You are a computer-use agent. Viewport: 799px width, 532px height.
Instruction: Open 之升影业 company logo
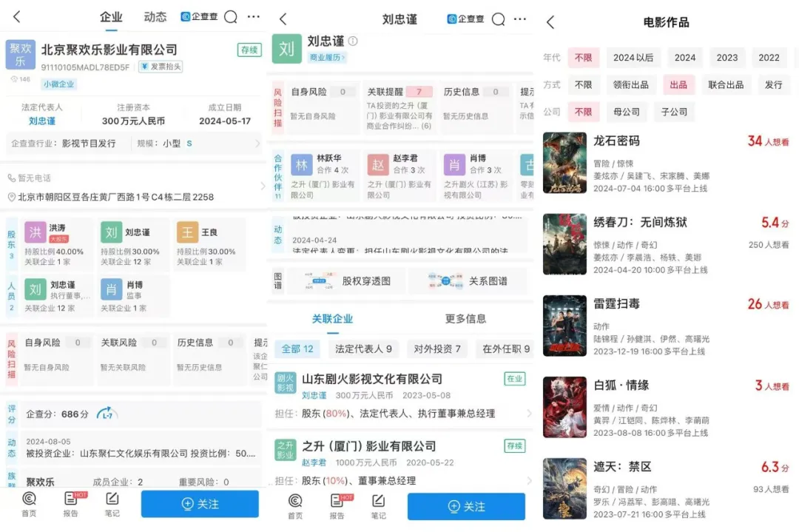[285, 450]
